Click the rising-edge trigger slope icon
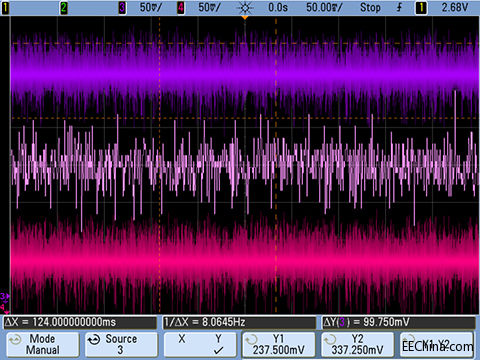Screen dimensions: 480x360 coord(399,7)
